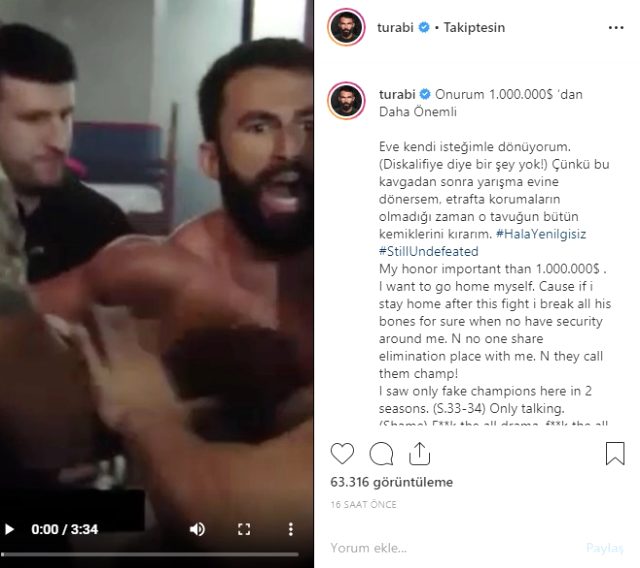Screen dimensions: 640x568
Task: Open the video player's more options menu
Action: (291, 530)
